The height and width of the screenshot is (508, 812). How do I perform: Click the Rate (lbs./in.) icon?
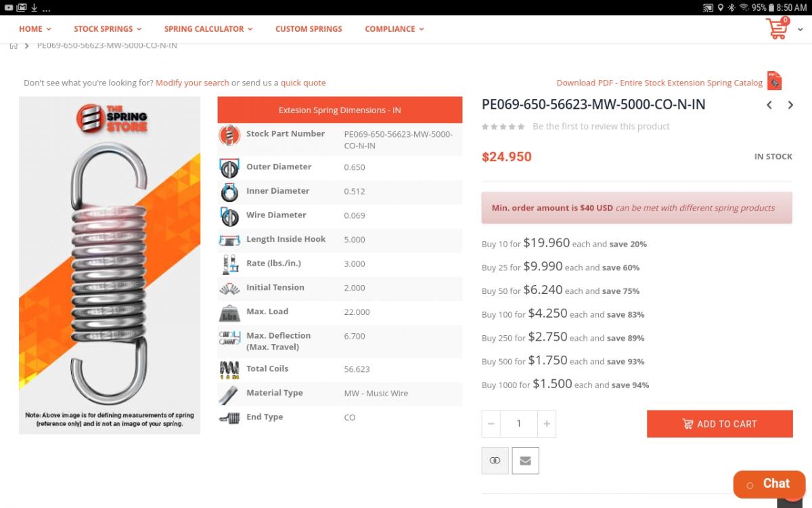click(x=229, y=264)
